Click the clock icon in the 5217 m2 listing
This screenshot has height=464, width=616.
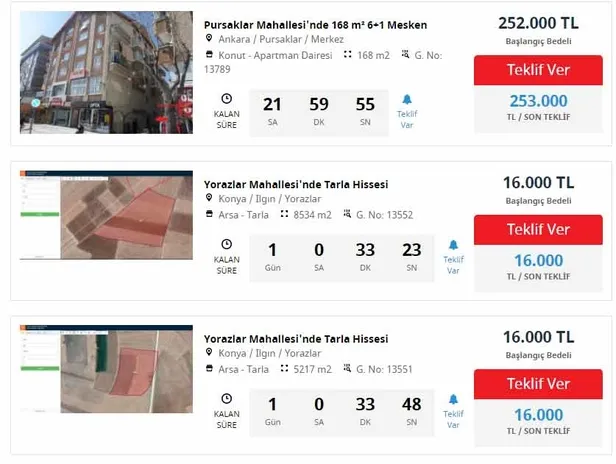pyautogui.click(x=227, y=399)
